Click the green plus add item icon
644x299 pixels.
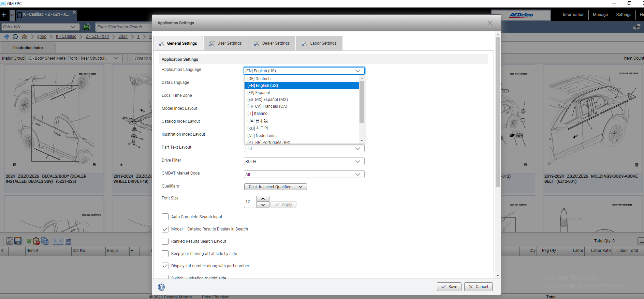(x=29, y=241)
